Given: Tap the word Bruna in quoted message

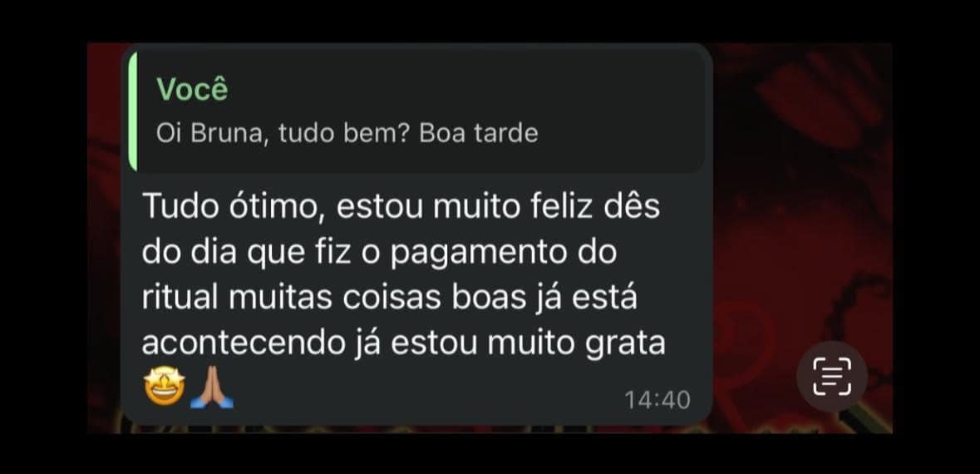Looking at the screenshot, I should [229, 135].
